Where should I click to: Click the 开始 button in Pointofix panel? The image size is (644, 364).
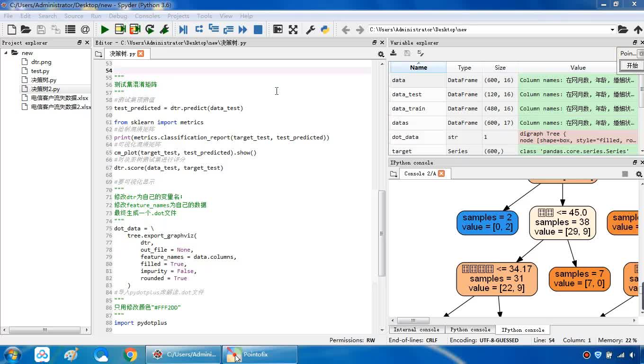632,65
